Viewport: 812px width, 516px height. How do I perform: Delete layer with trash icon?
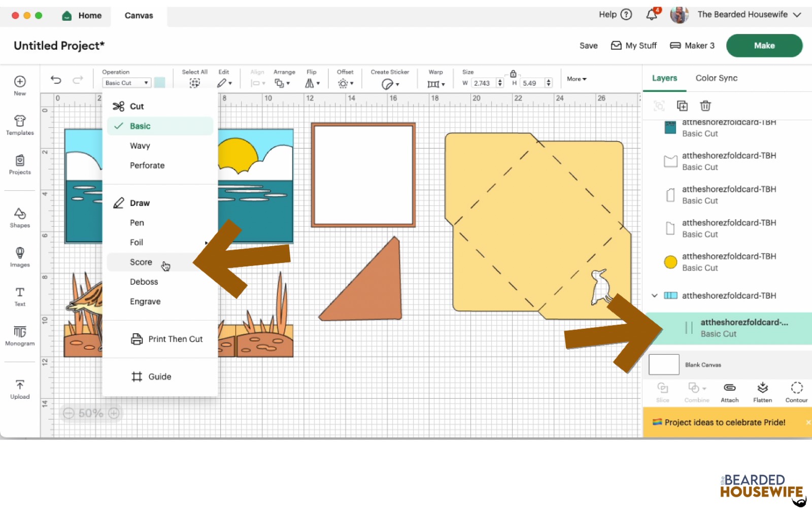705,106
